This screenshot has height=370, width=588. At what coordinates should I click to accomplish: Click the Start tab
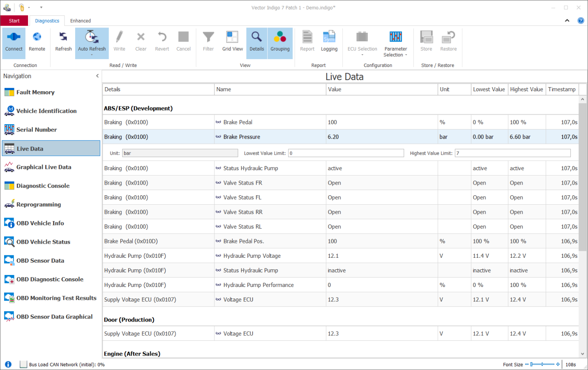pyautogui.click(x=14, y=21)
